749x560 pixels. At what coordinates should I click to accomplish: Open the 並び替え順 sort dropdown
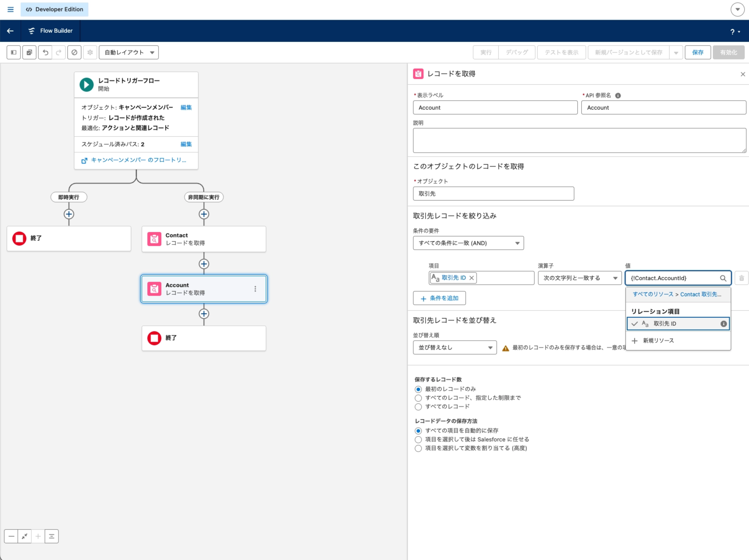[455, 348]
